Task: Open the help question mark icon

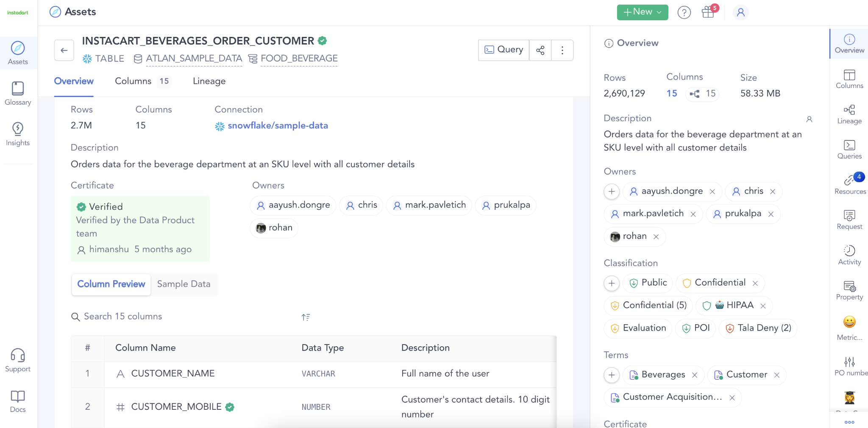Action: coord(684,12)
